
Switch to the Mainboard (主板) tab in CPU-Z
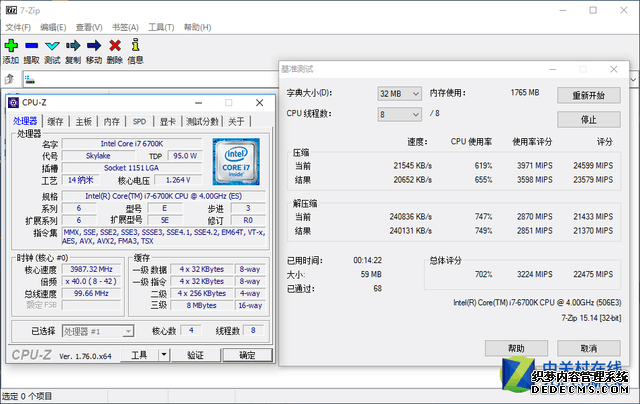[84, 121]
